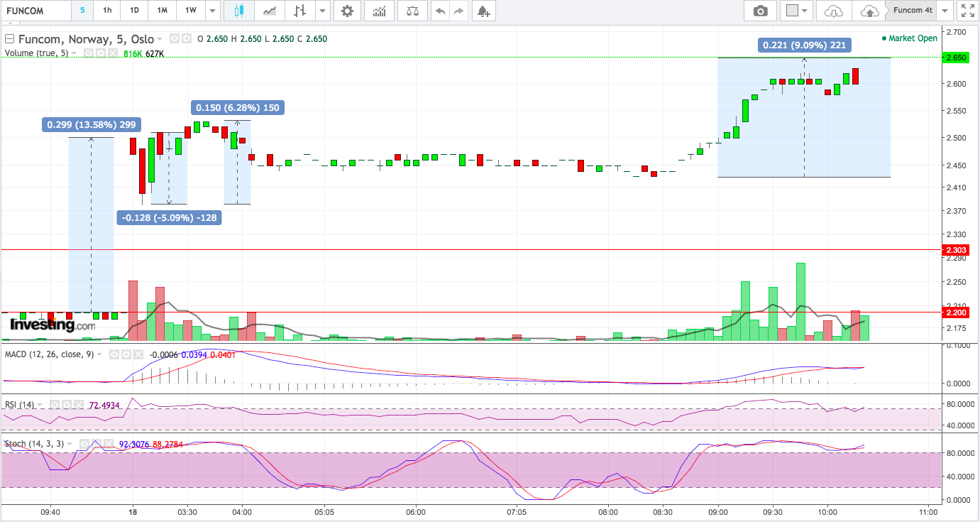Open chart properties gear in toolbar
Image resolution: width=980 pixels, height=522 pixels.
point(346,11)
